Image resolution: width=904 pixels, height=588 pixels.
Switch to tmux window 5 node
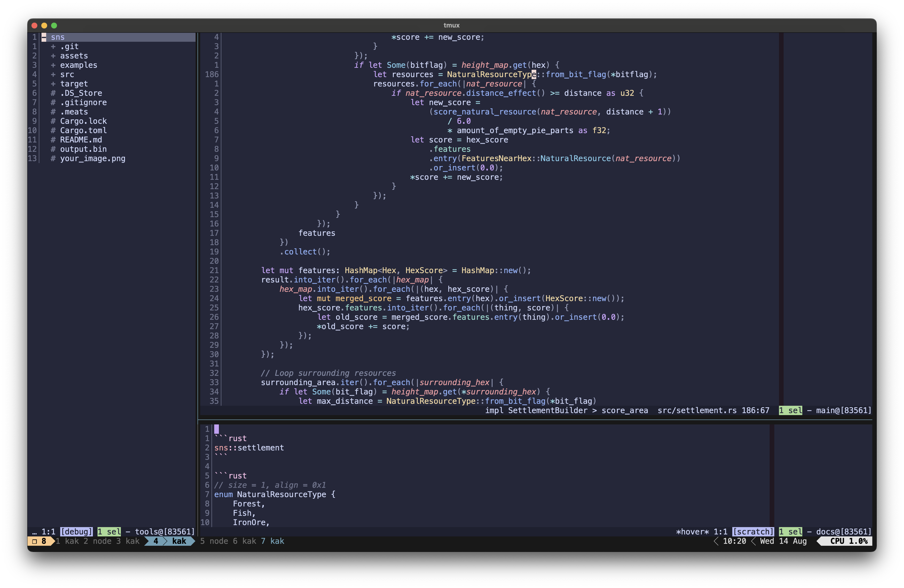(x=214, y=541)
